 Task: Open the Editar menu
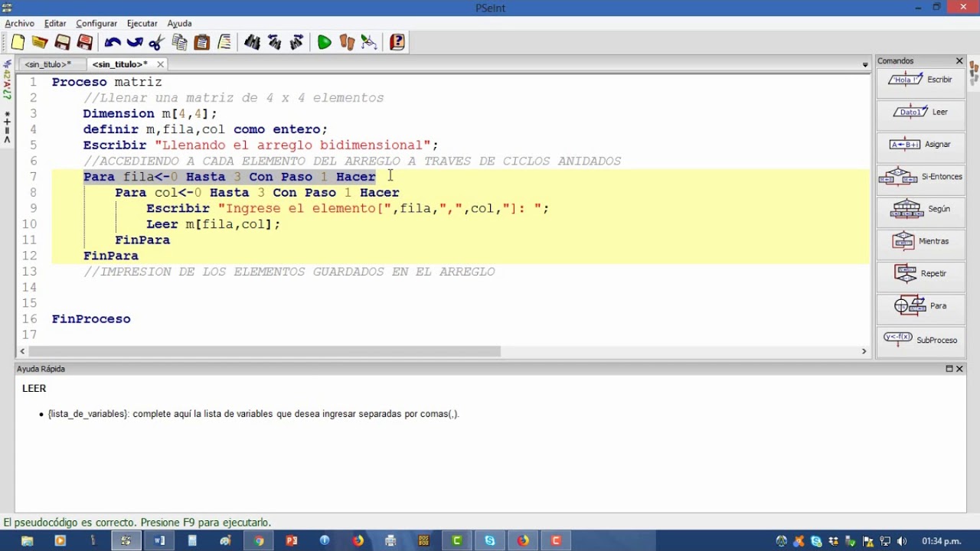point(55,24)
